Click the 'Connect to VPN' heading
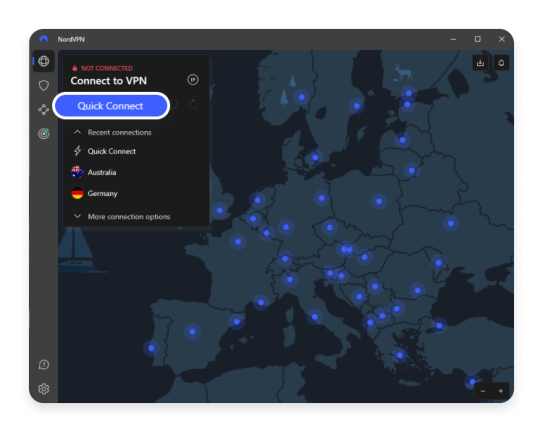The height and width of the screenshot is (433, 544). [109, 81]
